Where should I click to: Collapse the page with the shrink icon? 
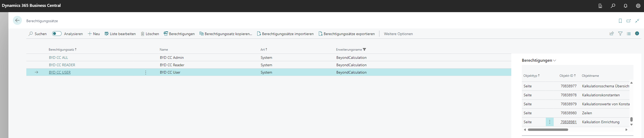637,21
